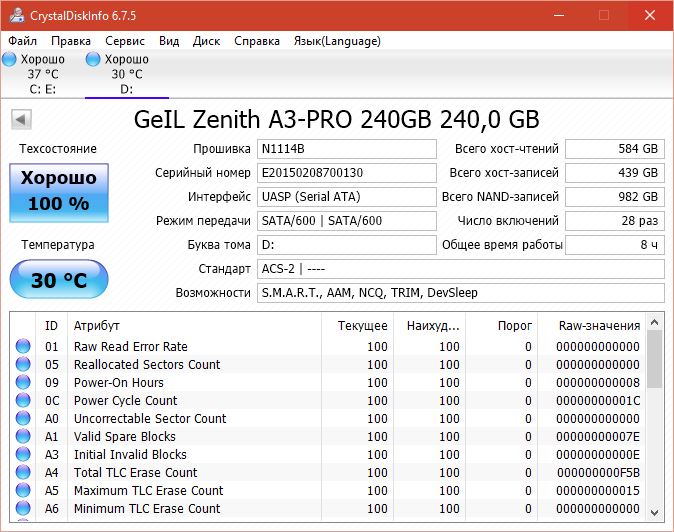674x532 pixels.
Task: Click the Порог column header
Action: pyautogui.click(x=502, y=326)
